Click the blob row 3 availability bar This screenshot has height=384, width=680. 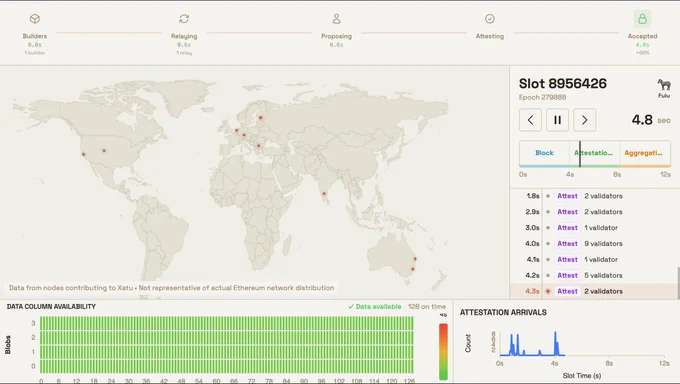pos(227,323)
